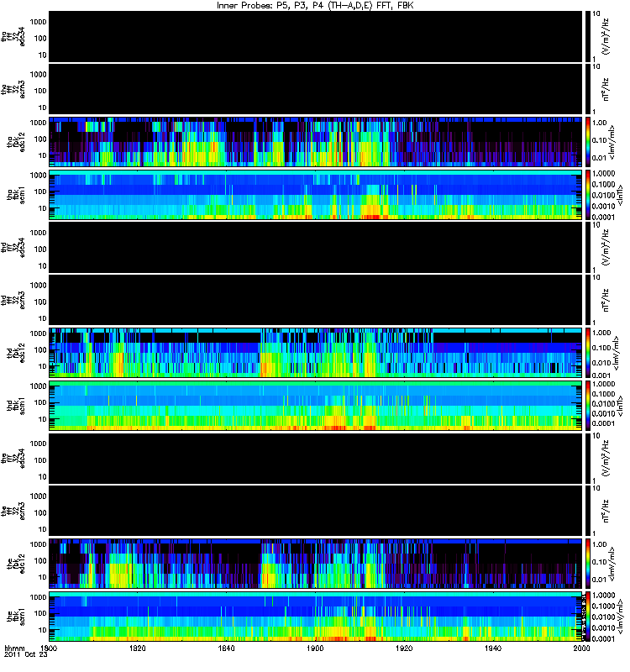Click the 1820 time axis label
This screenshot has width=630, height=672.
tap(138, 648)
